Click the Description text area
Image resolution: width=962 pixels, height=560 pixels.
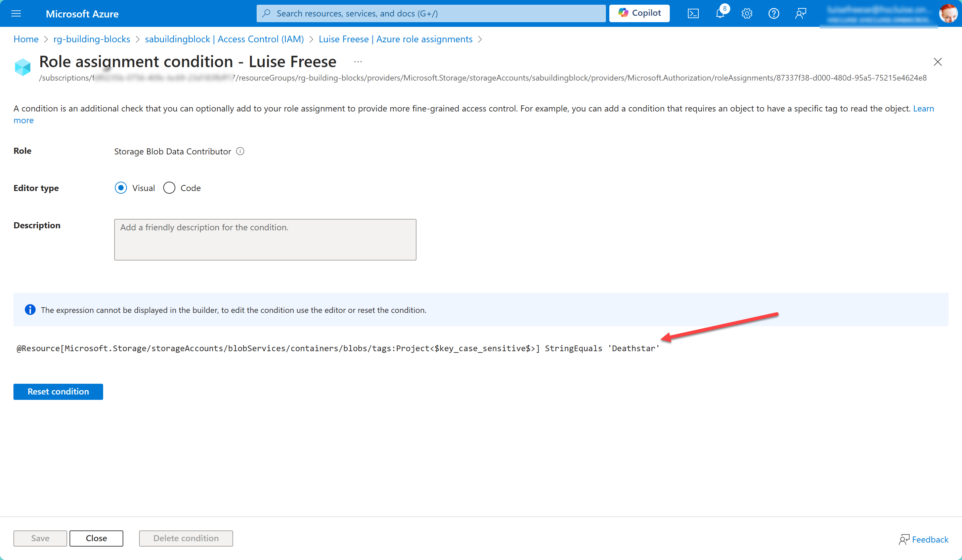[x=265, y=240]
